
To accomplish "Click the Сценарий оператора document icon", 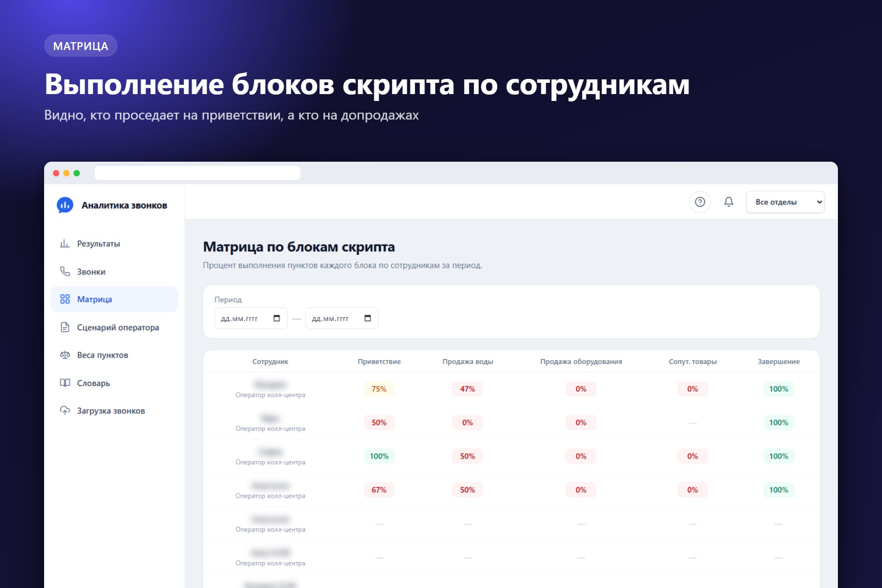I will [x=65, y=327].
